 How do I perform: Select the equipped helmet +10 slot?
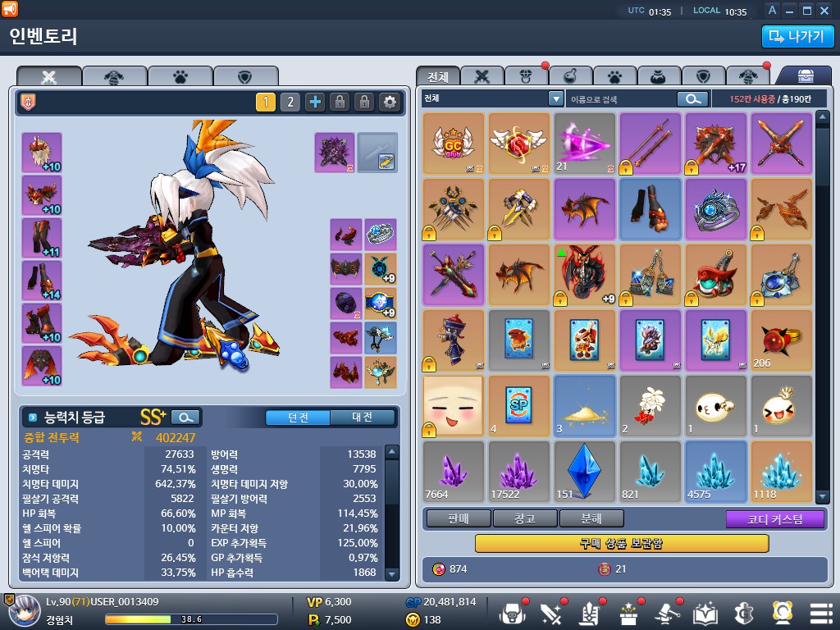tap(42, 153)
